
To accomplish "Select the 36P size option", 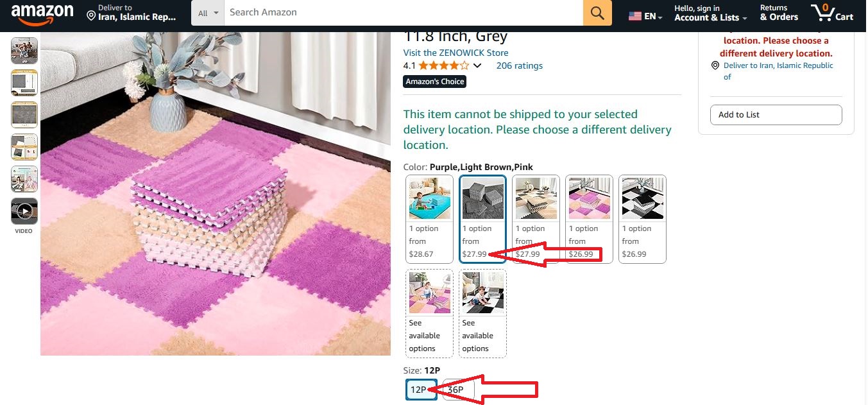I will click(457, 390).
